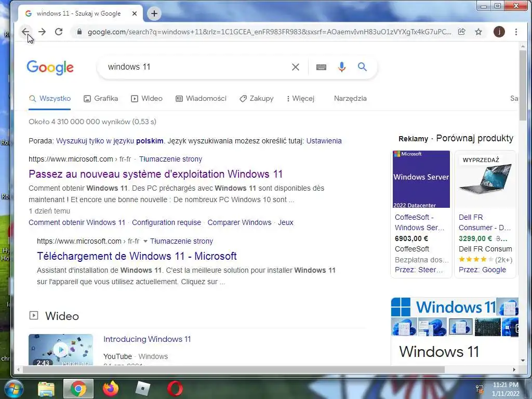The width and height of the screenshot is (532, 399).
Task: Switch to the Wideo tab
Action: pos(147,98)
